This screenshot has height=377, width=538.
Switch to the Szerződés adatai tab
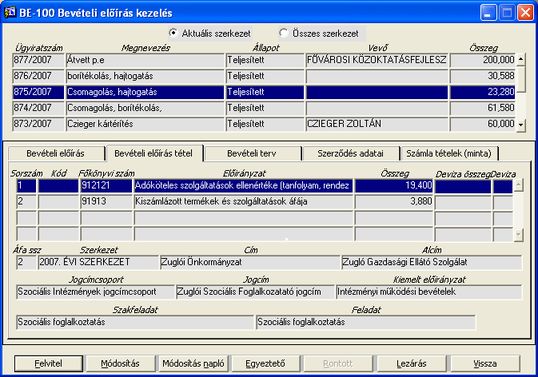point(350,153)
